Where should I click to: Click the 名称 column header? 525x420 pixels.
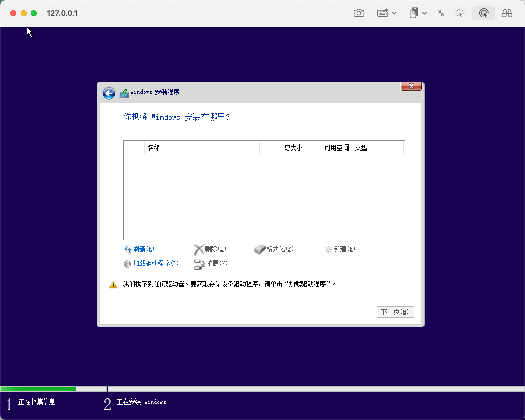(x=154, y=148)
